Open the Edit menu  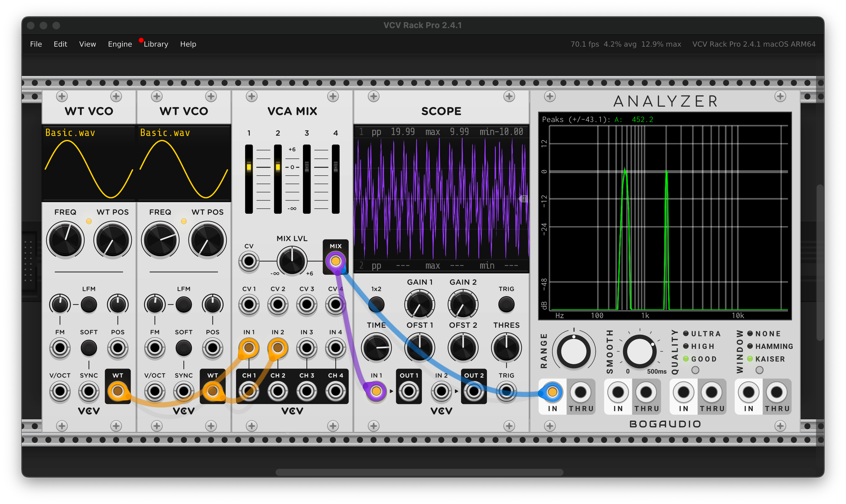pyautogui.click(x=60, y=44)
